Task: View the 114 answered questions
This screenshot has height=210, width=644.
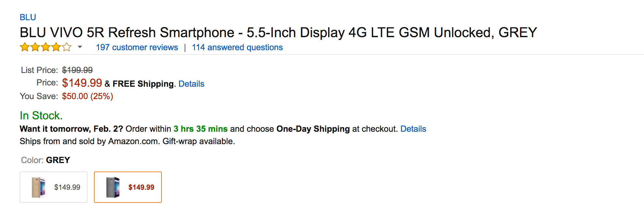Action: [x=237, y=47]
